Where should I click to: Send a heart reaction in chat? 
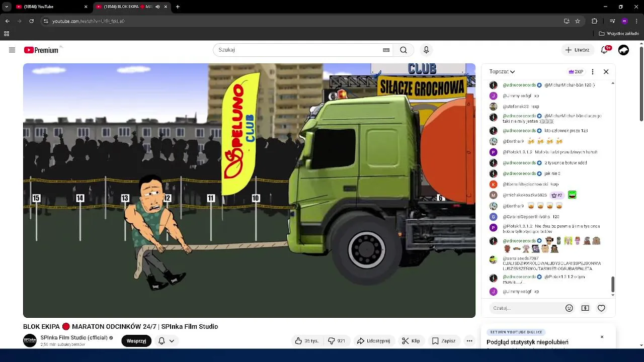601,308
